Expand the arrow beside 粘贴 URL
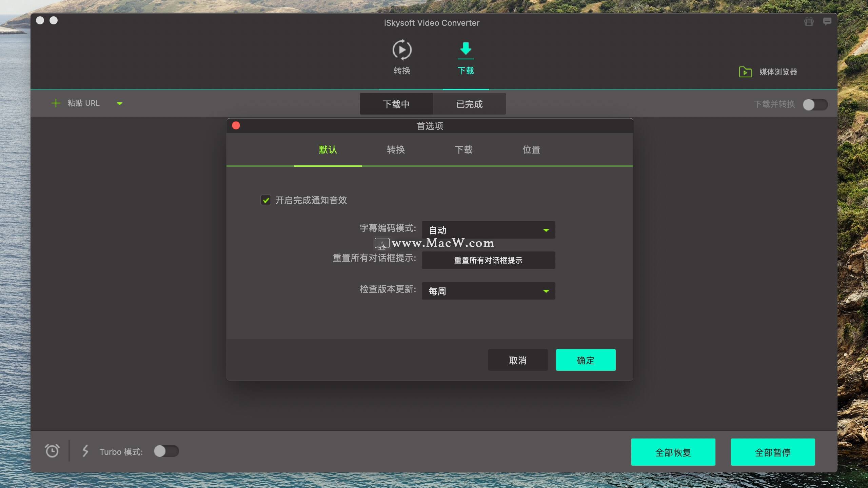The width and height of the screenshot is (868, 488). coord(119,104)
